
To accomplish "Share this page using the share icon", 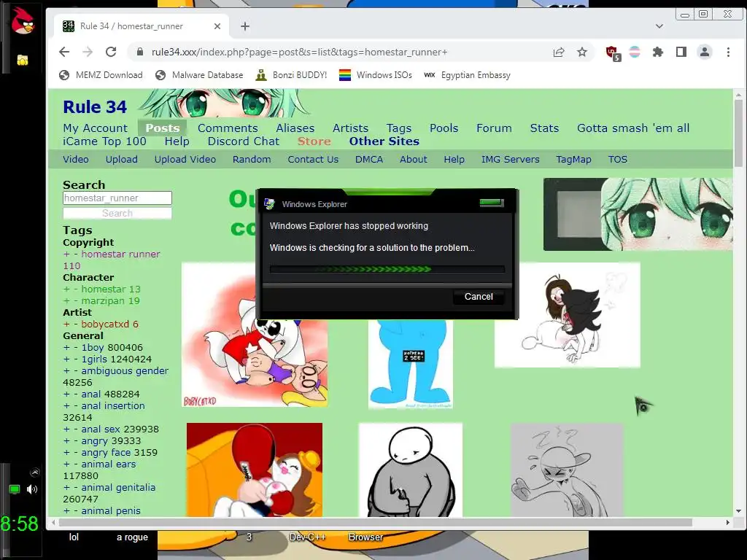I will click(559, 52).
